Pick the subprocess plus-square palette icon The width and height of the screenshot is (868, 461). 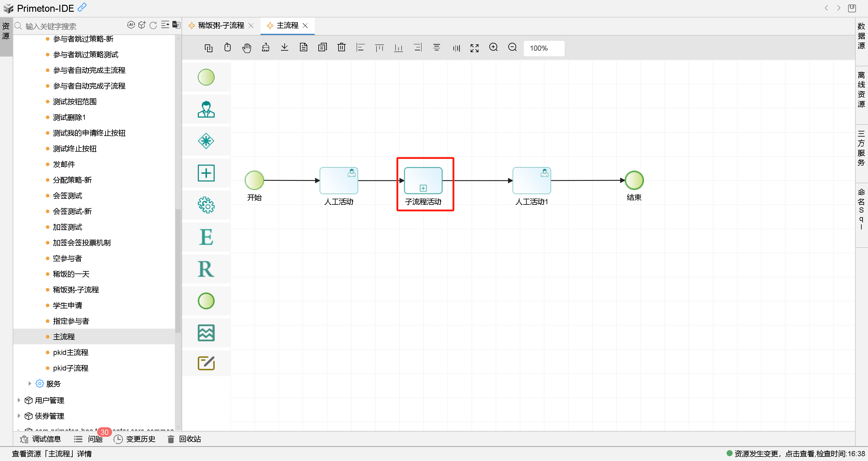click(x=206, y=173)
